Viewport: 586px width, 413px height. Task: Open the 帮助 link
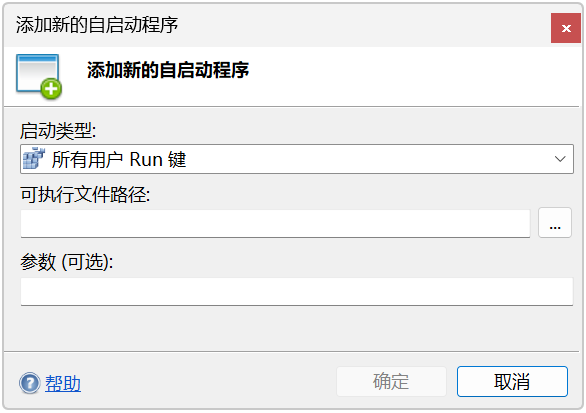(x=63, y=383)
